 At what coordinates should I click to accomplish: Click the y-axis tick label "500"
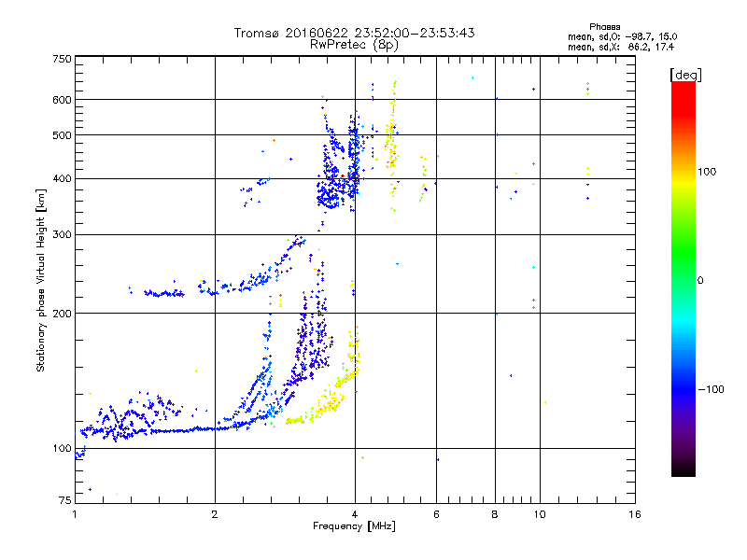point(62,135)
